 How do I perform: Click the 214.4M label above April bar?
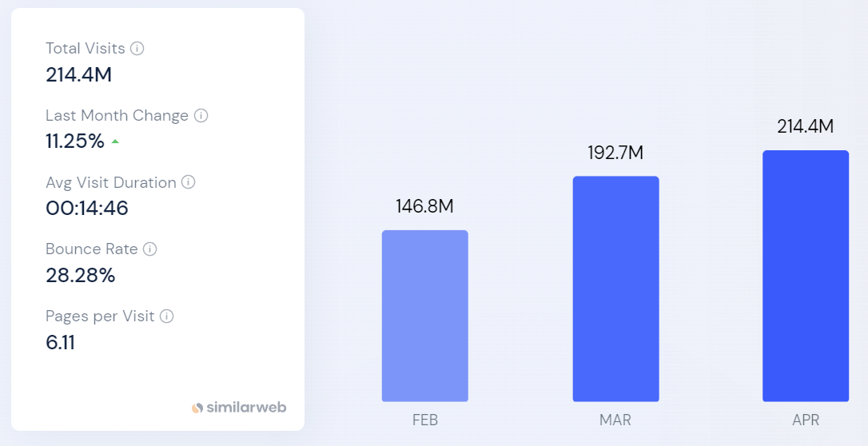805,126
